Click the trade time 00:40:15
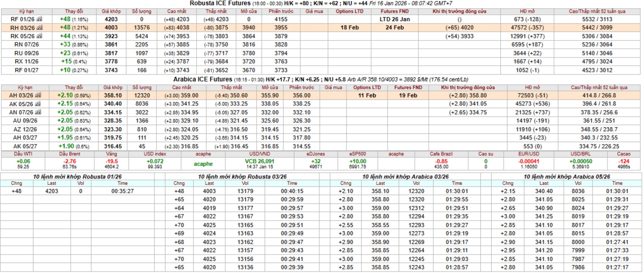Viewport: 644px width, 273px height. click(x=292, y=191)
